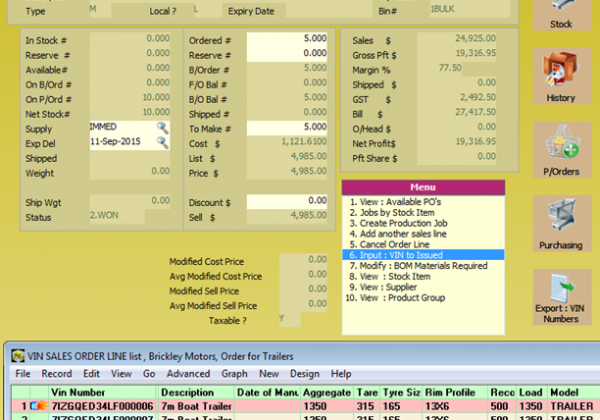The width and height of the screenshot is (600, 420).
Task: Open the History side button
Action: tap(562, 77)
